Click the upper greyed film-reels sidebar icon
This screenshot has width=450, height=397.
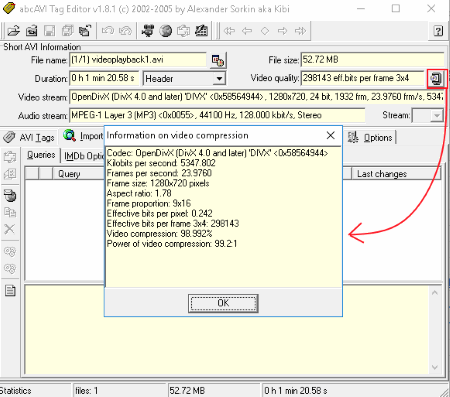(x=10, y=252)
